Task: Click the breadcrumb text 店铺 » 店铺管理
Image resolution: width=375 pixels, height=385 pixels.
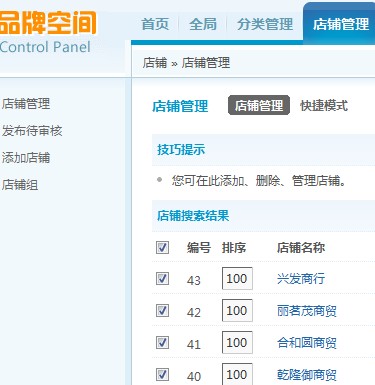Action: click(x=186, y=63)
